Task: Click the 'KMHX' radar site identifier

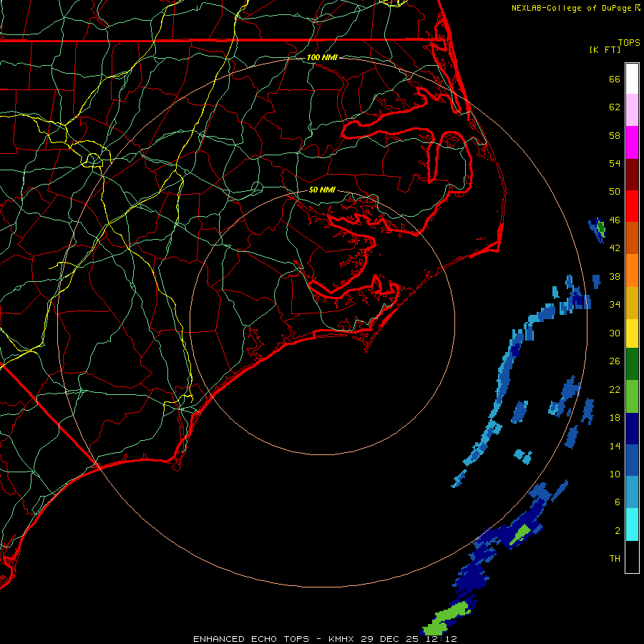Action: tap(342, 639)
